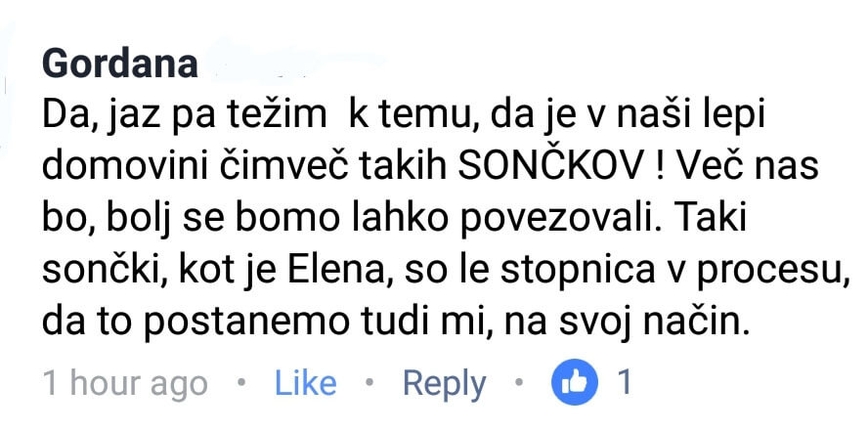Click the blue thumbs-up reaction icon
Screen dimensions: 868x431
click(575, 382)
